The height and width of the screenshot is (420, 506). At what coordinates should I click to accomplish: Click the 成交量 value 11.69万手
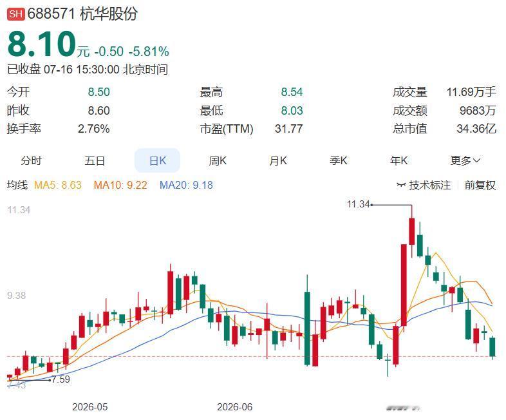pos(471,92)
